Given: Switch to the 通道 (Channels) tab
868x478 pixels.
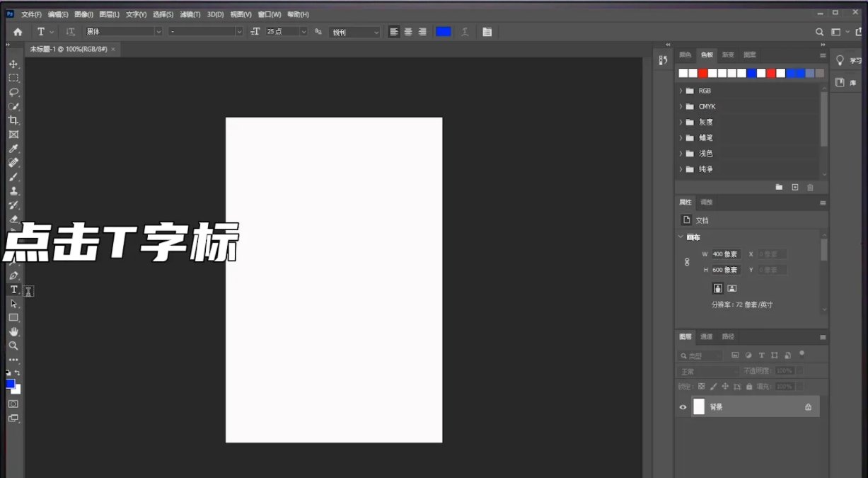Looking at the screenshot, I should [x=707, y=336].
